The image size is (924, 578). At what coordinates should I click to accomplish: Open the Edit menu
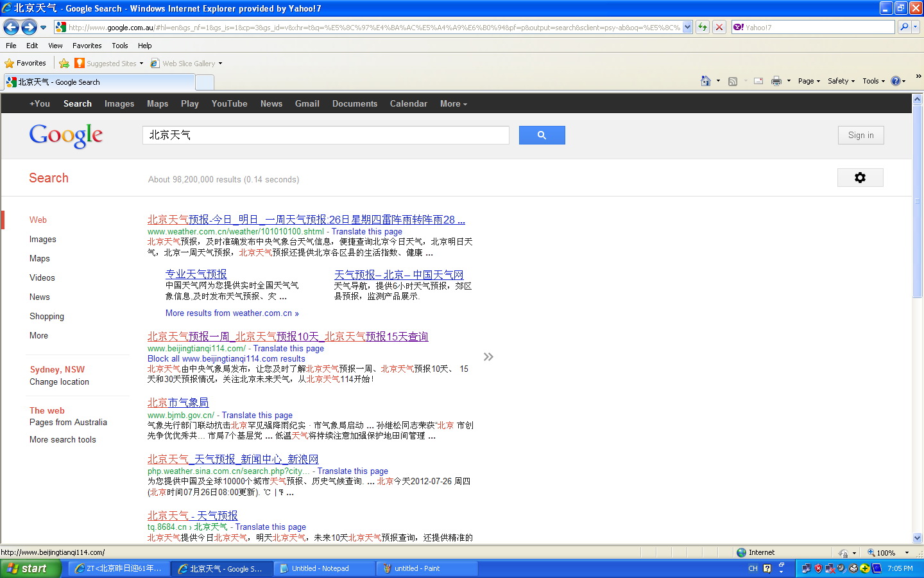(32, 46)
